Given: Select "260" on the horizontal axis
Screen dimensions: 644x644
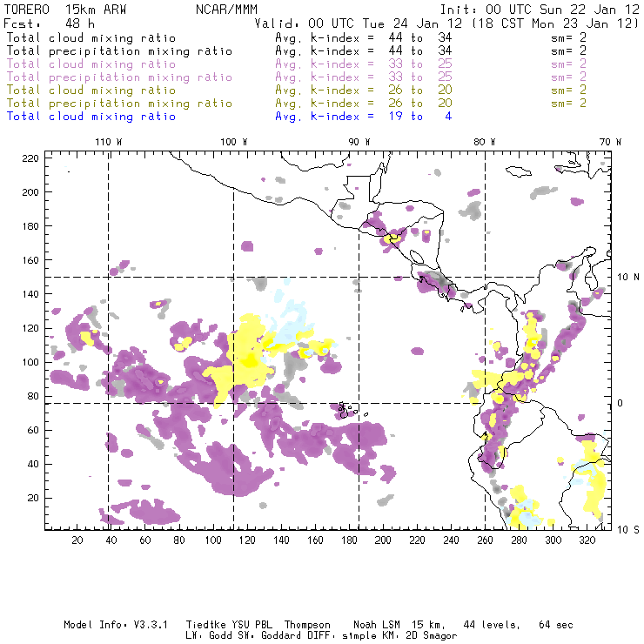Looking at the screenshot, I should 485,540.
